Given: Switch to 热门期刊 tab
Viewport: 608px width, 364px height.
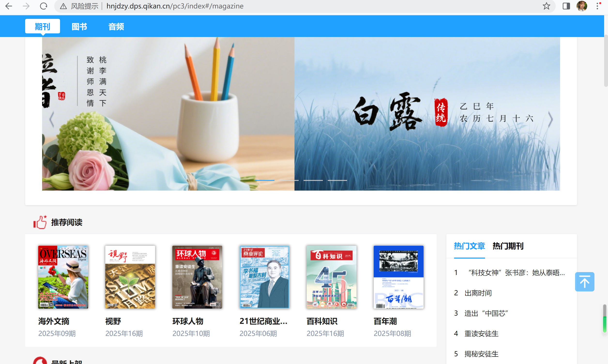Looking at the screenshot, I should [x=508, y=246].
